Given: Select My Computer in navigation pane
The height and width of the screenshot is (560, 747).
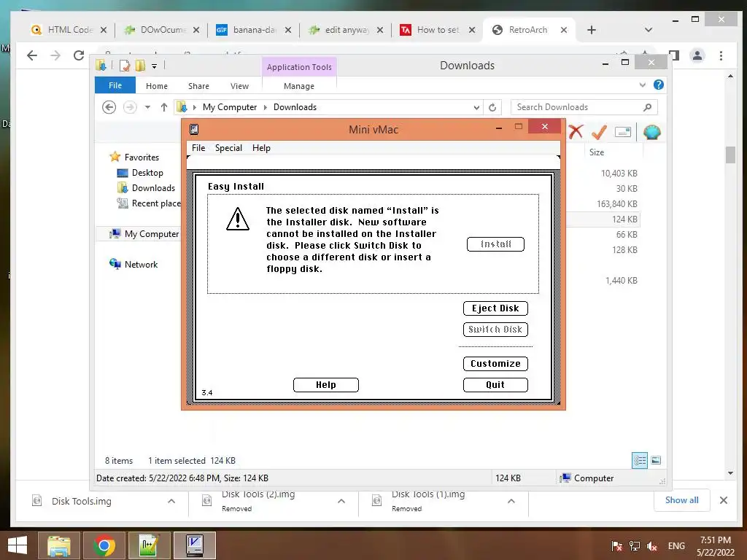Looking at the screenshot, I should point(152,234).
